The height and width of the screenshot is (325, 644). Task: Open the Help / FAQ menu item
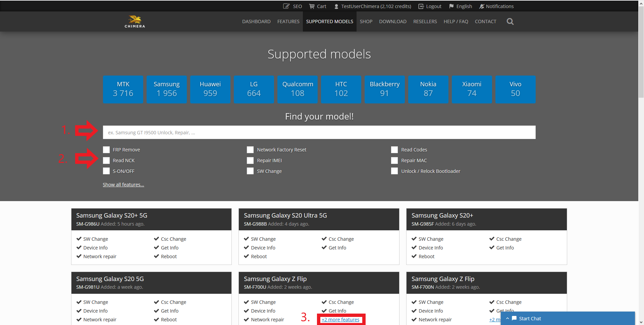[x=455, y=21]
